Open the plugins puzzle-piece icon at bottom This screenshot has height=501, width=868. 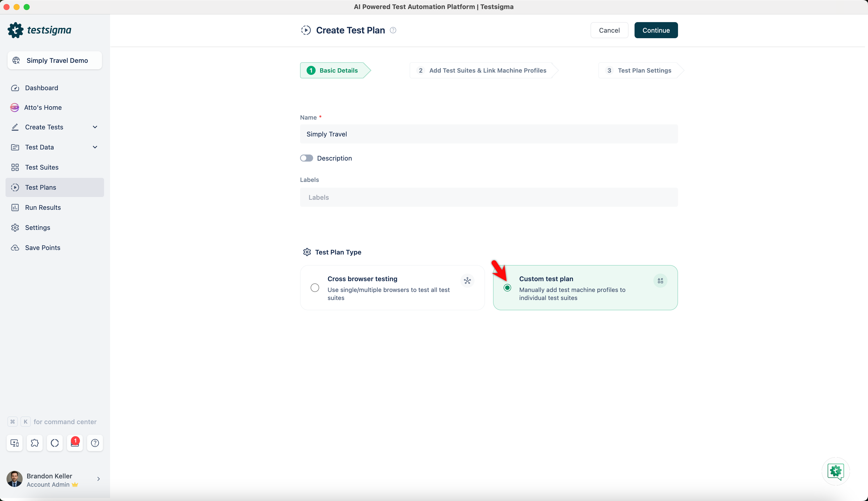click(x=34, y=443)
